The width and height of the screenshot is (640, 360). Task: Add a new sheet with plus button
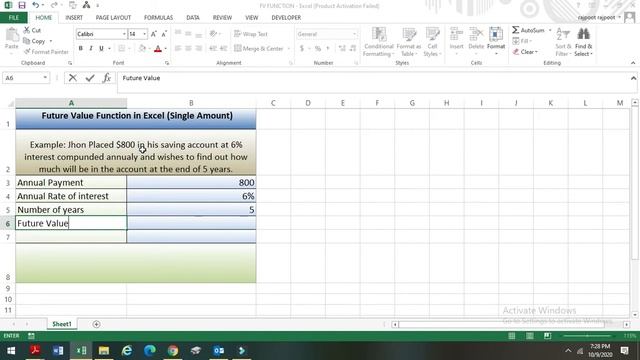(96, 324)
